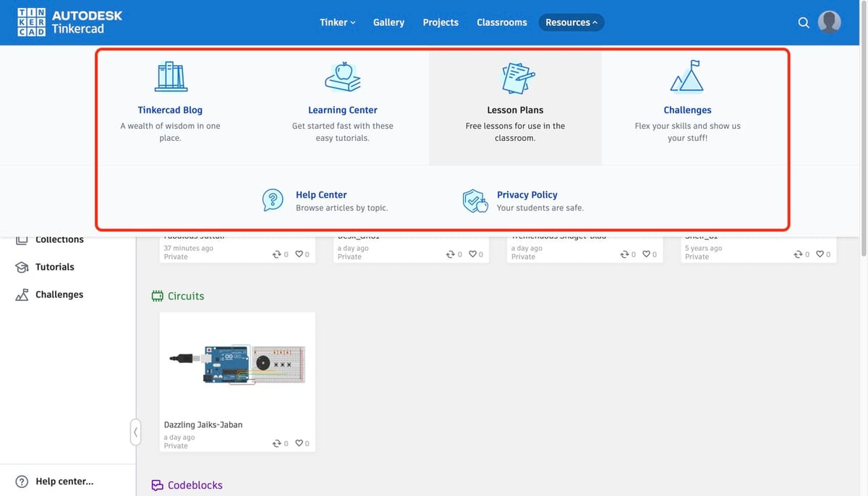This screenshot has height=496, width=868.
Task: Click the like heart on Dazzling Jaiks-Jaban
Action: coord(299,443)
